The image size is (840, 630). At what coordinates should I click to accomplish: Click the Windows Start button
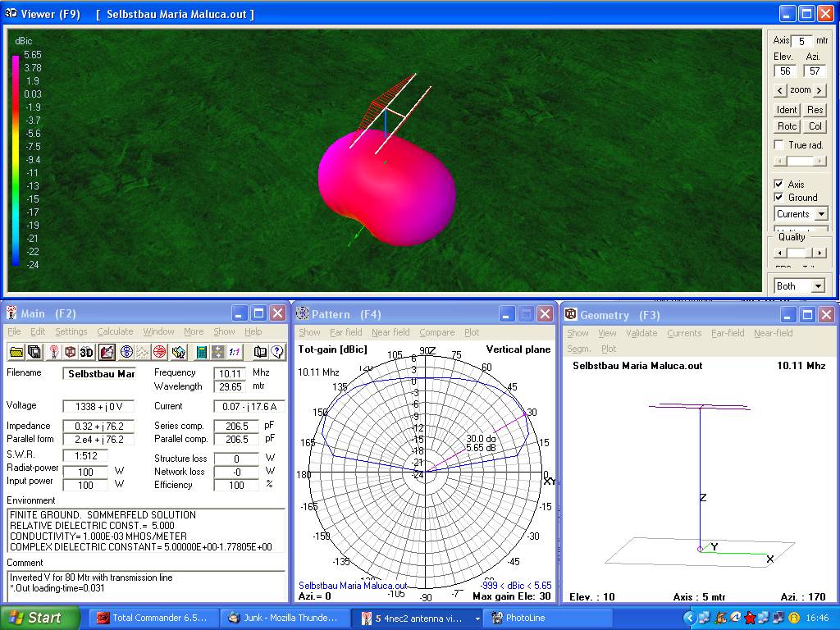(x=40, y=618)
